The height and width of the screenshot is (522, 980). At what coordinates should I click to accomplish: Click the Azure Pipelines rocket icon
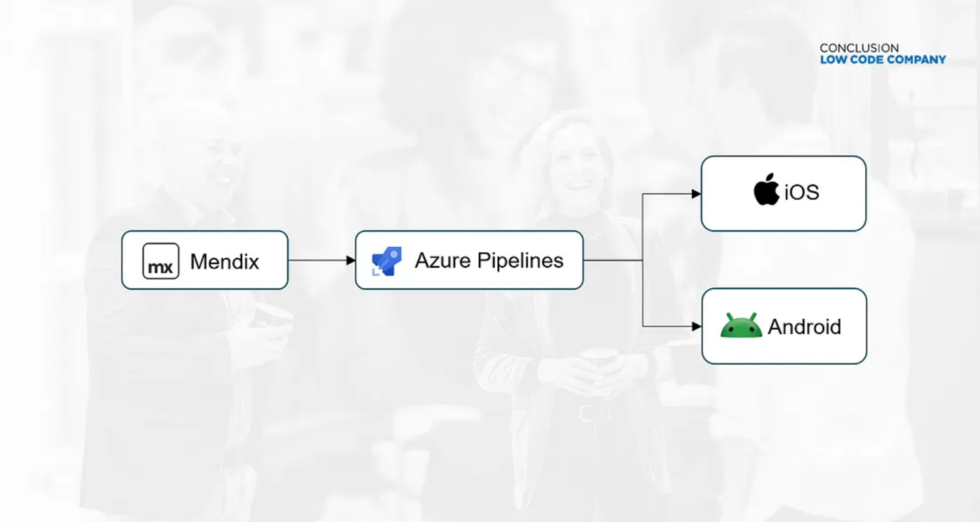pyautogui.click(x=386, y=262)
